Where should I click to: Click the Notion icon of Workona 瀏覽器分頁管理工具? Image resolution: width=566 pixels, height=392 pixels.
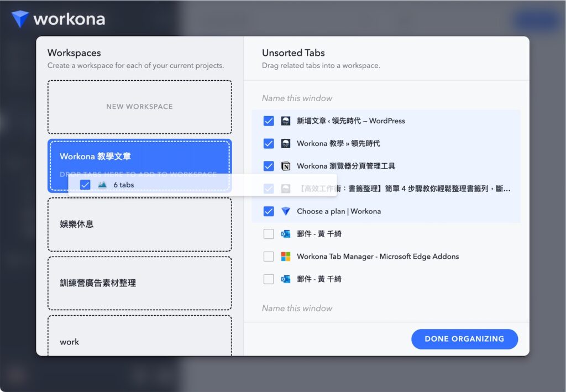(x=286, y=166)
